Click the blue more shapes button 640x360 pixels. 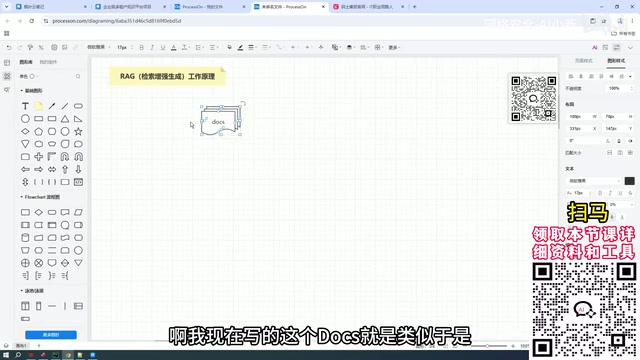click(x=51, y=335)
